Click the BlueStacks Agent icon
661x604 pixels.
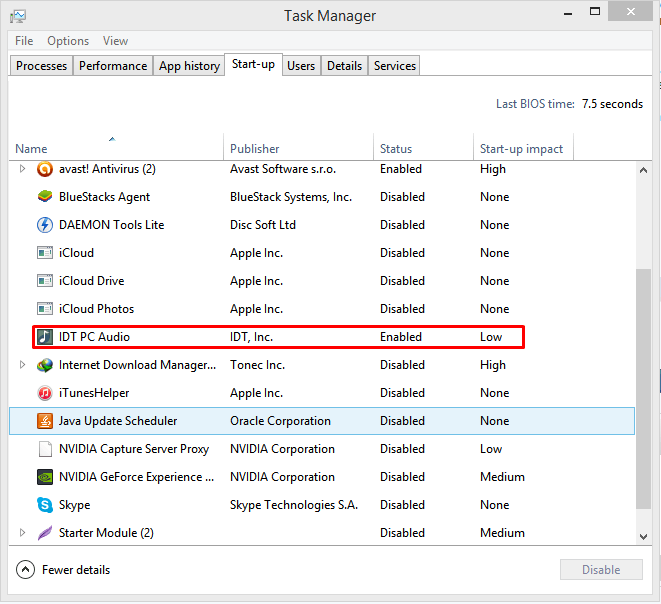pyautogui.click(x=45, y=197)
